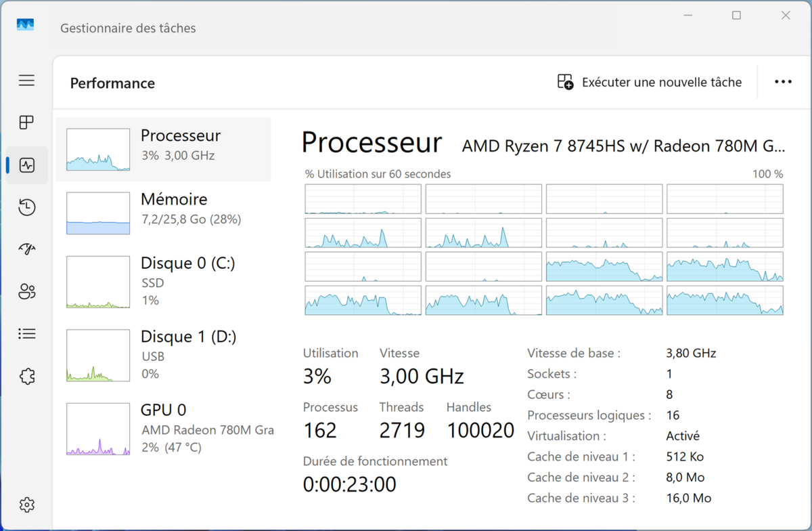Minimize the Task Manager window
812x531 pixels.
[x=687, y=16]
